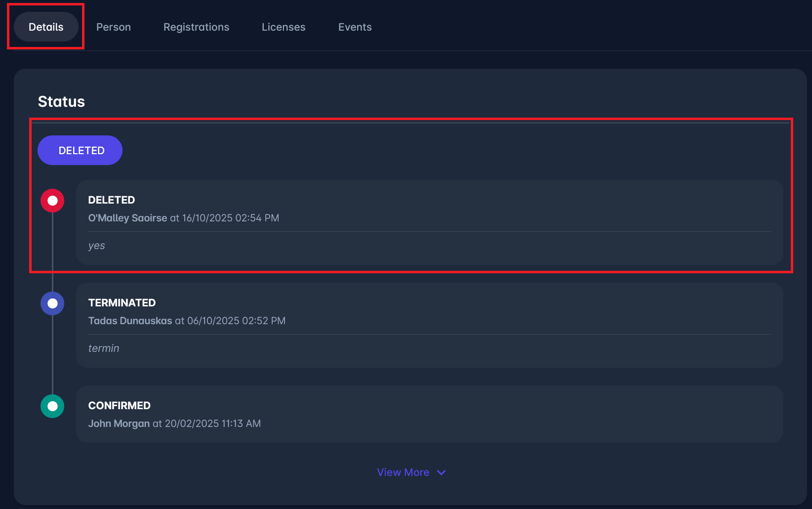Open the Details tab
The width and height of the screenshot is (812, 509).
coord(46,27)
